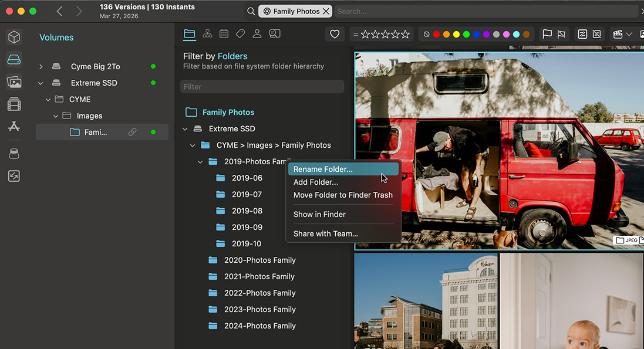Select the hierarchy tree filter icon
Screen dimensions: 644x349
(x=207, y=34)
